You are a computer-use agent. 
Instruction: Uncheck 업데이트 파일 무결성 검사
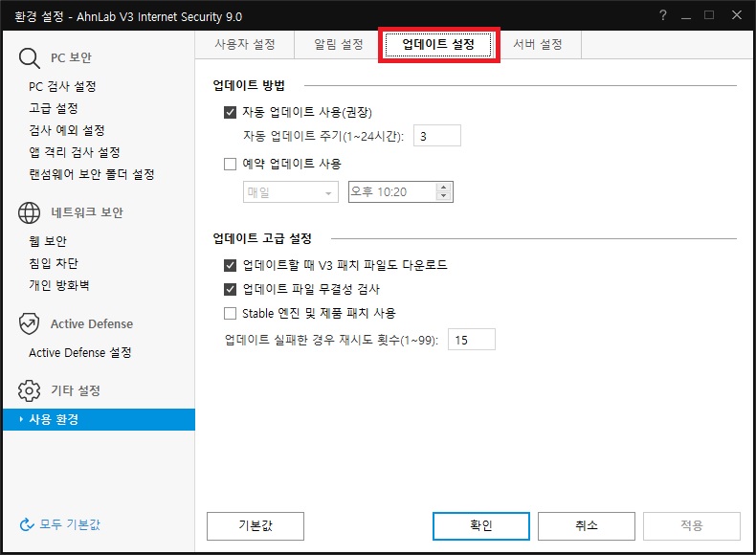pyautogui.click(x=230, y=289)
